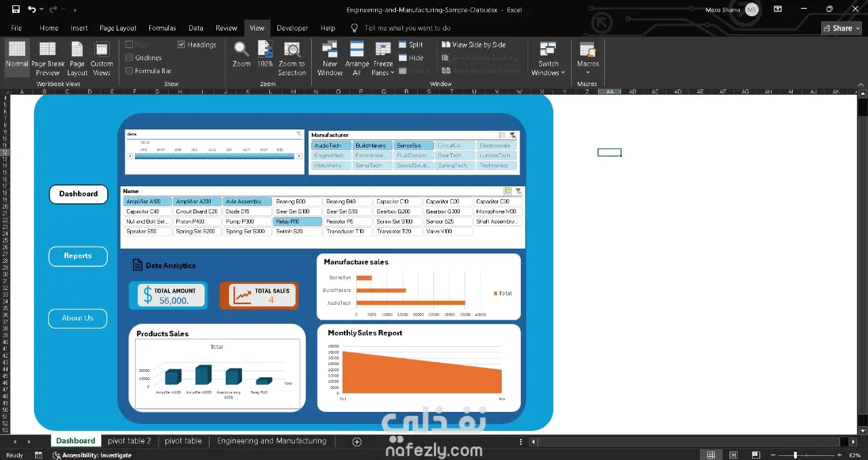Image resolution: width=868 pixels, height=460 pixels.
Task: Open Freeze Panes dropdown
Action: coord(383,58)
